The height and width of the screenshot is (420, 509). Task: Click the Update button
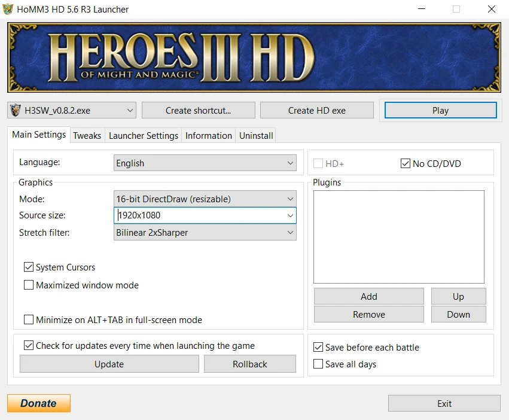[109, 364]
